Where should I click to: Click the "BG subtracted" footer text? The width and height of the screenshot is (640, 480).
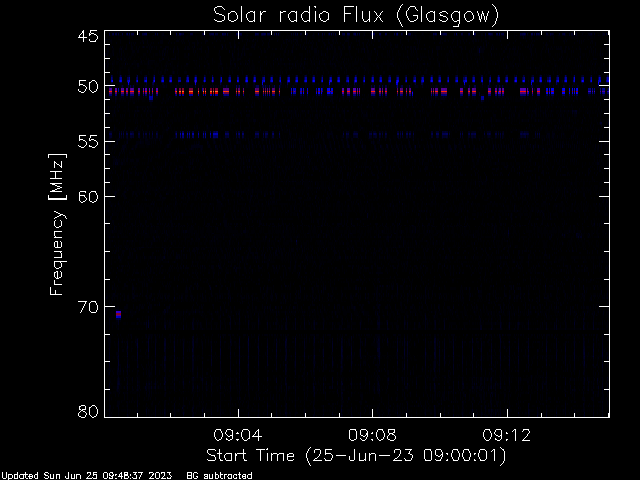(x=219, y=476)
